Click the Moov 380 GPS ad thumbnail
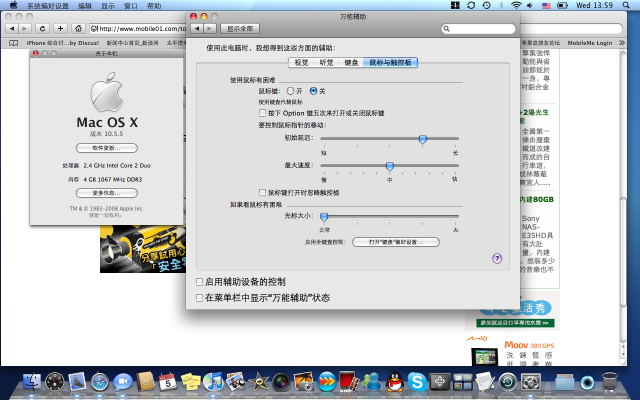 pos(484,357)
